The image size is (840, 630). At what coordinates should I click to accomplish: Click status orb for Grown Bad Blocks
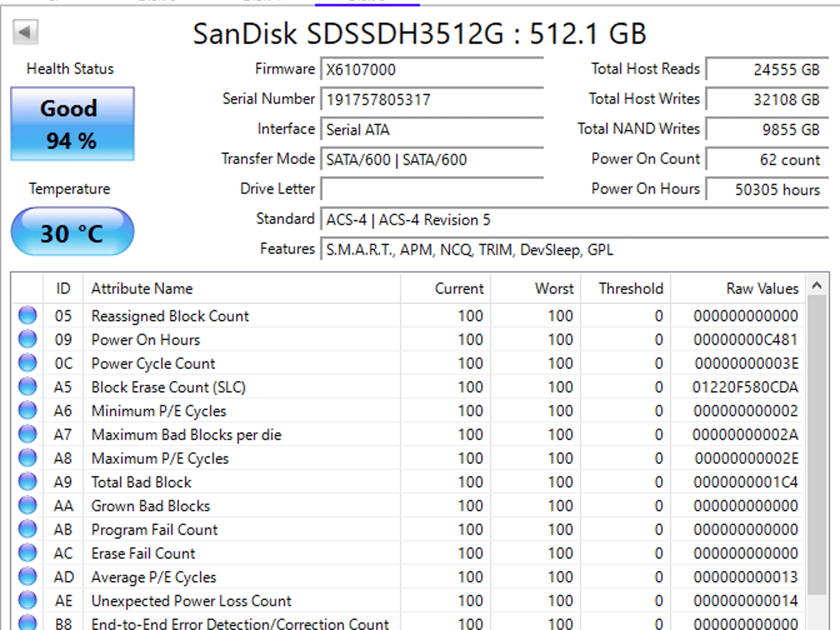27,506
